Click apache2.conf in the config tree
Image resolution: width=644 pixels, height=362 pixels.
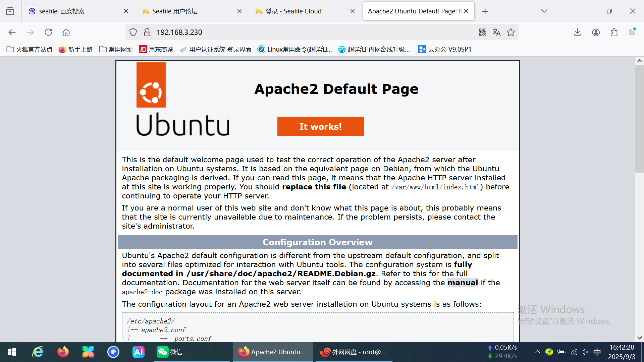point(163,330)
